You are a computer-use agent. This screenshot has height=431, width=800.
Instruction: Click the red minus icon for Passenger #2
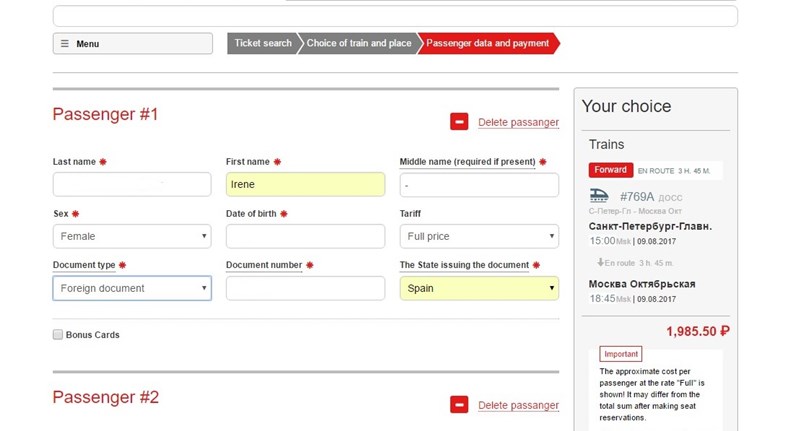click(459, 405)
